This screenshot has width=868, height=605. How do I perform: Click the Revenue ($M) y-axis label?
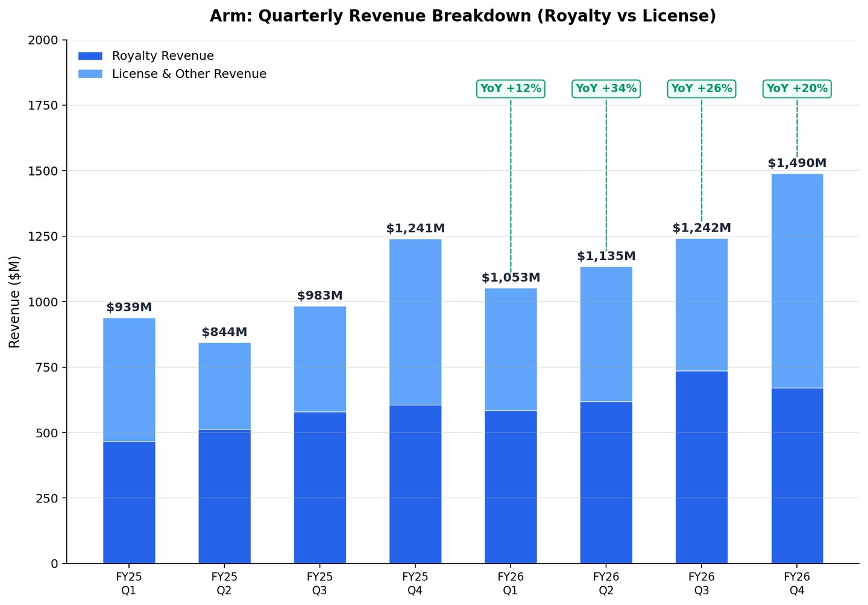tap(14, 302)
